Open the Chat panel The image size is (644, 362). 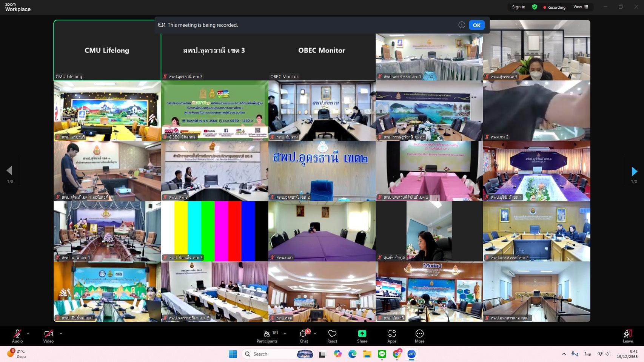click(304, 336)
